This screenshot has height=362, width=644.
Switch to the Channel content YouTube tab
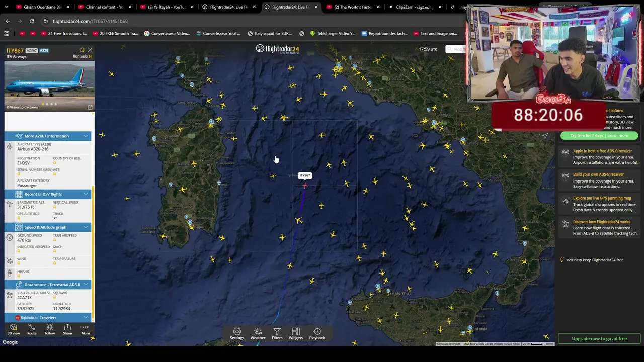pyautogui.click(x=104, y=7)
